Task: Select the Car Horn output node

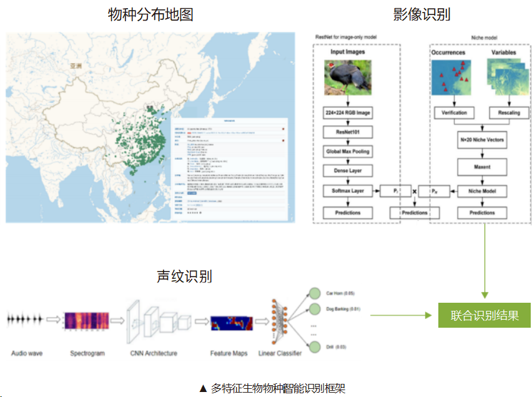Action: pos(315,293)
